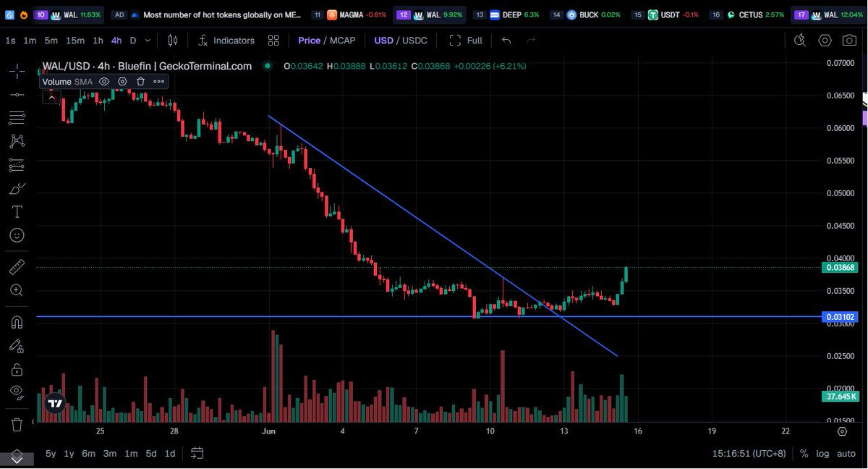Click the trash remove drawings icon
Screen dimensions: 868x469
coord(17,424)
